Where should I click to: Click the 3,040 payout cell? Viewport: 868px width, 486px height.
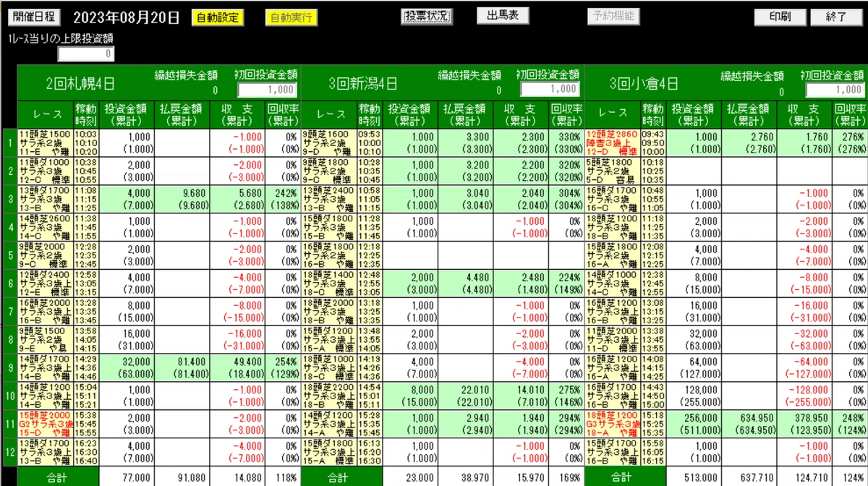[x=466, y=199]
